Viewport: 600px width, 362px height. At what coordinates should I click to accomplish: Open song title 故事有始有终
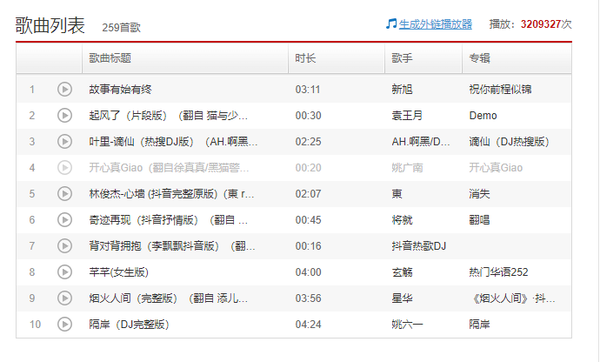click(x=120, y=90)
